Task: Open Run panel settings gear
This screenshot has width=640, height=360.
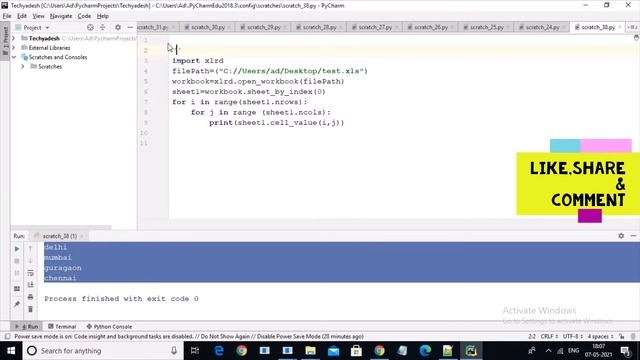Action: tap(621, 236)
